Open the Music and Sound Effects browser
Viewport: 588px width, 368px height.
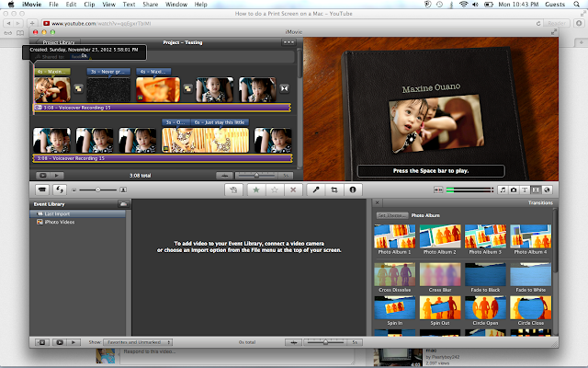(503, 190)
